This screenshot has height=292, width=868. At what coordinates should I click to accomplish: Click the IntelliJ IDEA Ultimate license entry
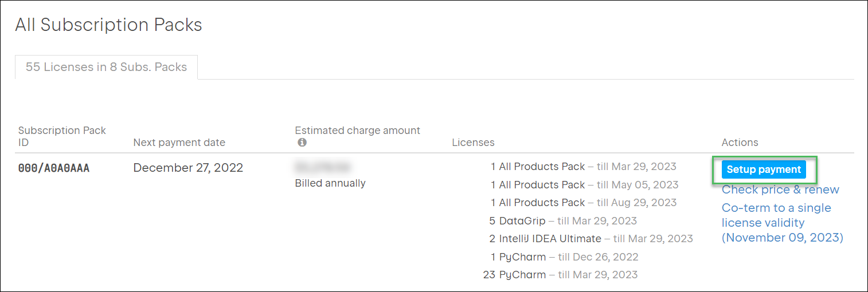coord(591,239)
